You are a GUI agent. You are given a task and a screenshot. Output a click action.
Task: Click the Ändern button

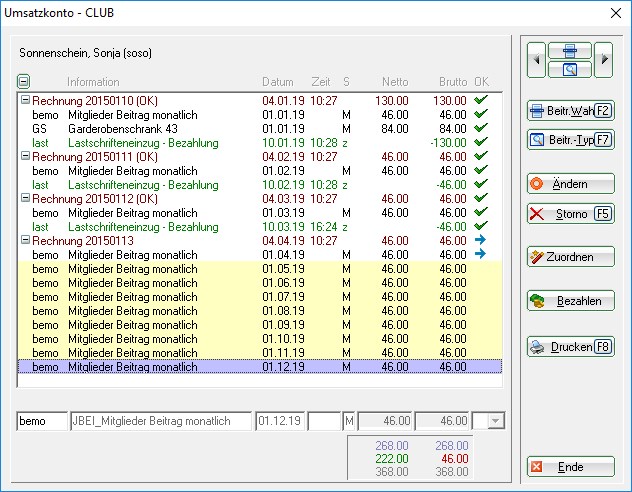coord(570,184)
